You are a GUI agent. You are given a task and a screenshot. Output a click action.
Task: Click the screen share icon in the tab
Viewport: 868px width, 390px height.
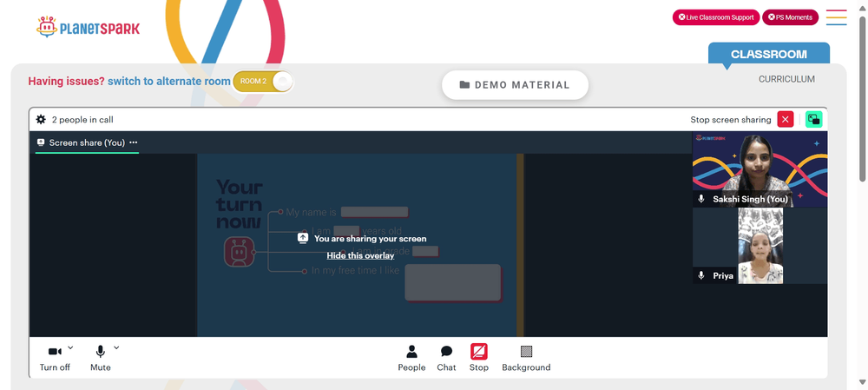click(x=41, y=142)
